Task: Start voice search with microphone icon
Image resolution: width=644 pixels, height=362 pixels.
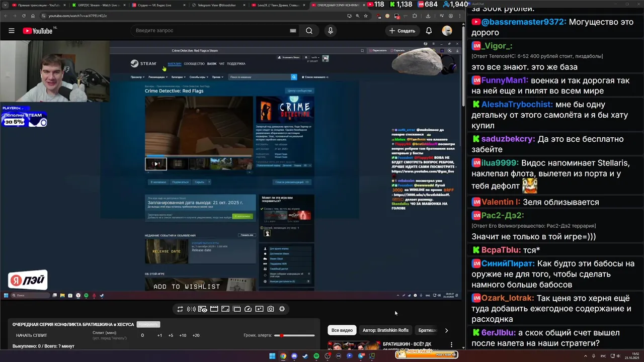Action: tap(331, 31)
